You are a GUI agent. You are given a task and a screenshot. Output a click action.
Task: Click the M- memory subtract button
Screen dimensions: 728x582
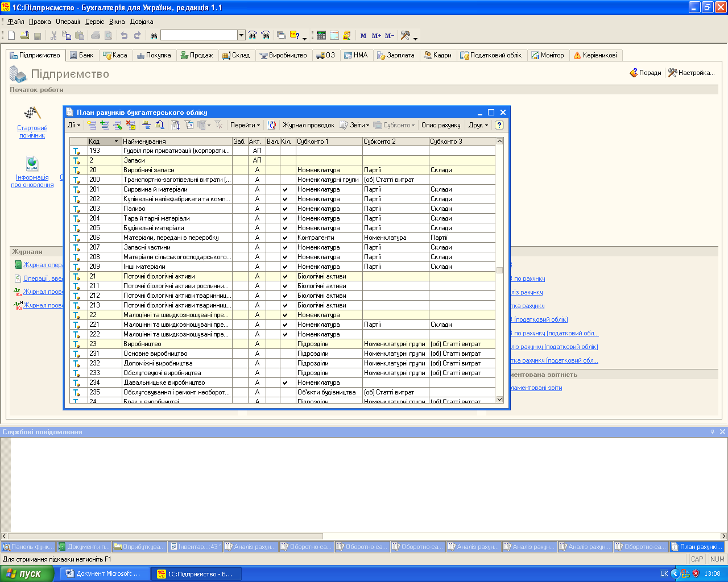coord(390,36)
